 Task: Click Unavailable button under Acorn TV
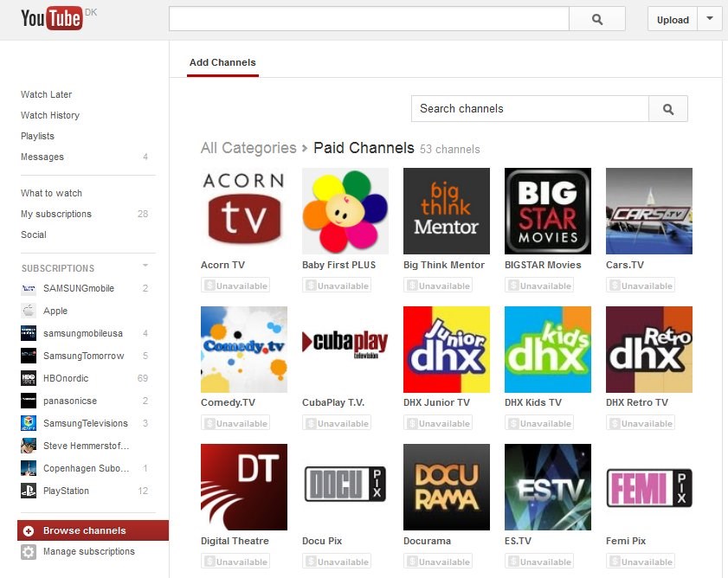(x=235, y=286)
